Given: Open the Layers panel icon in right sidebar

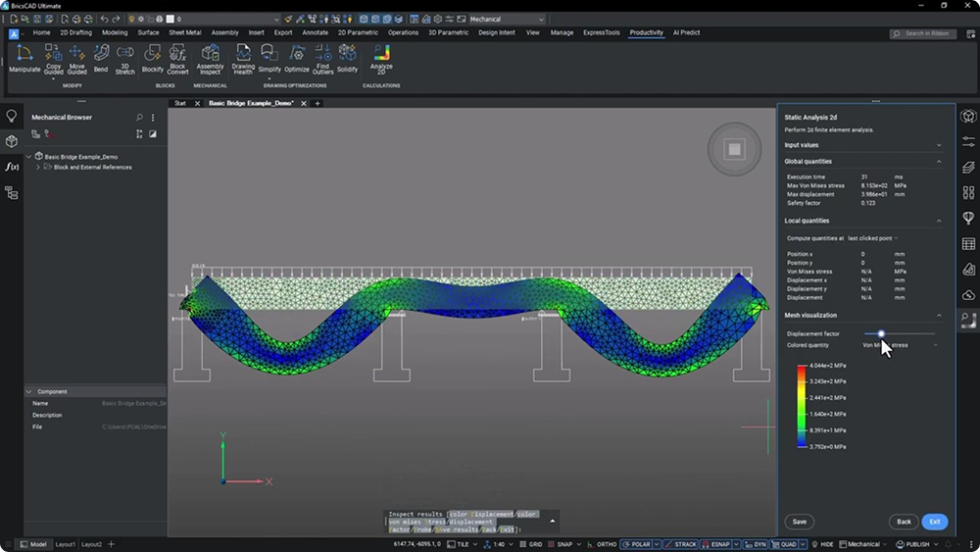Looking at the screenshot, I should pos(968,168).
